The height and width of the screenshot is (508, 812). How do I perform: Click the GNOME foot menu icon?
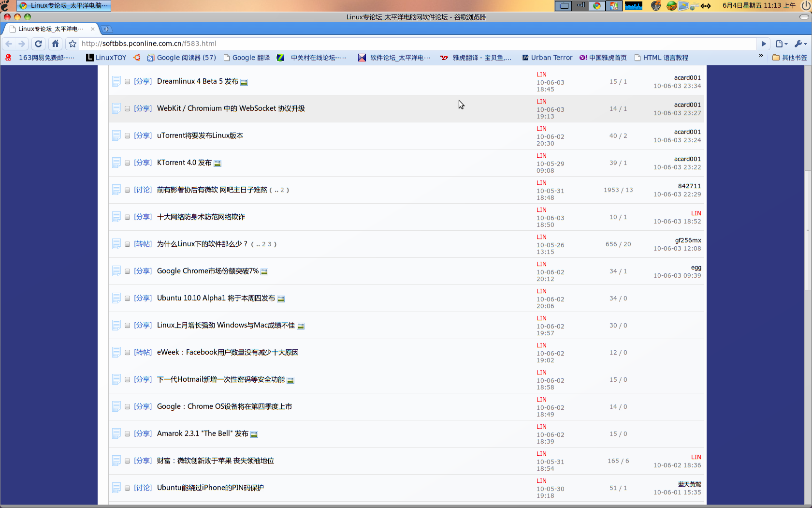click(5, 6)
